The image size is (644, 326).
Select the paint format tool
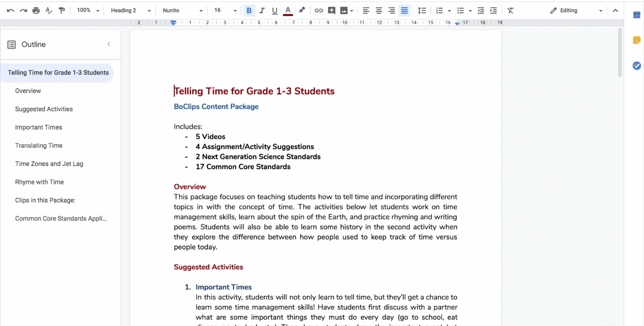coord(62,10)
